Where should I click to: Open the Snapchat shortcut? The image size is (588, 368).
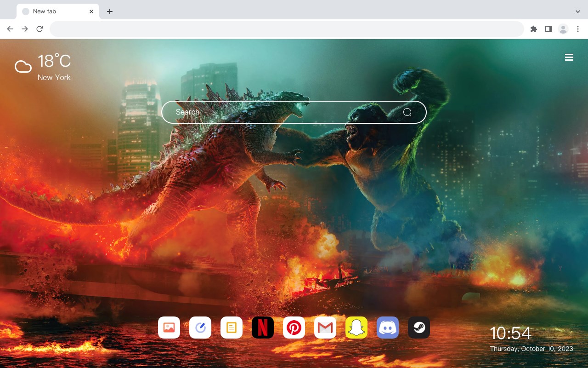[356, 328]
